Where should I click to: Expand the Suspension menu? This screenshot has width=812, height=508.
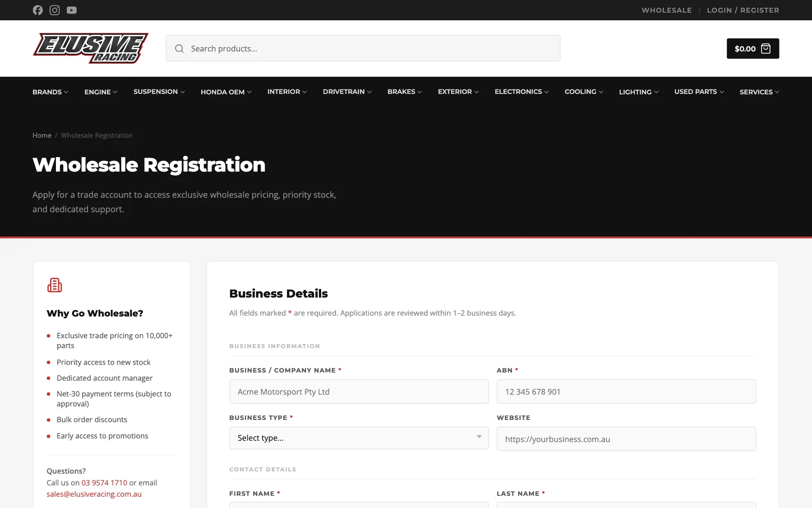[159, 92]
